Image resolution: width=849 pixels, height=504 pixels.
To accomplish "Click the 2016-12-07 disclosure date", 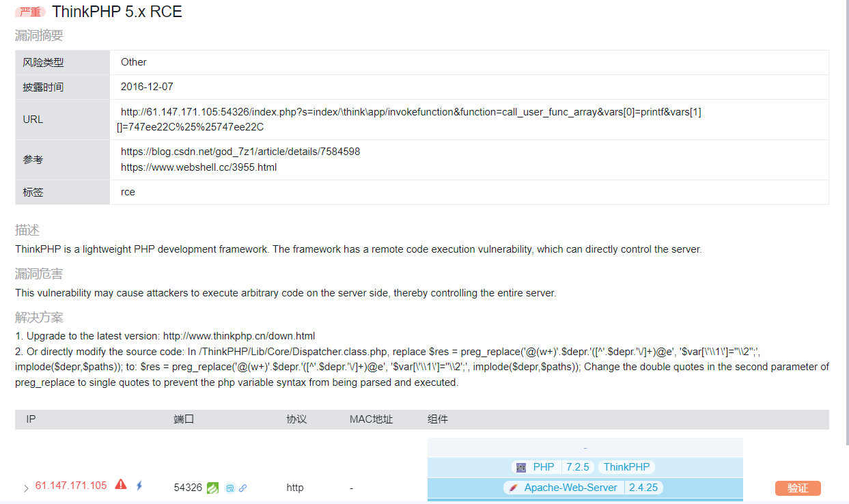I will [x=147, y=87].
